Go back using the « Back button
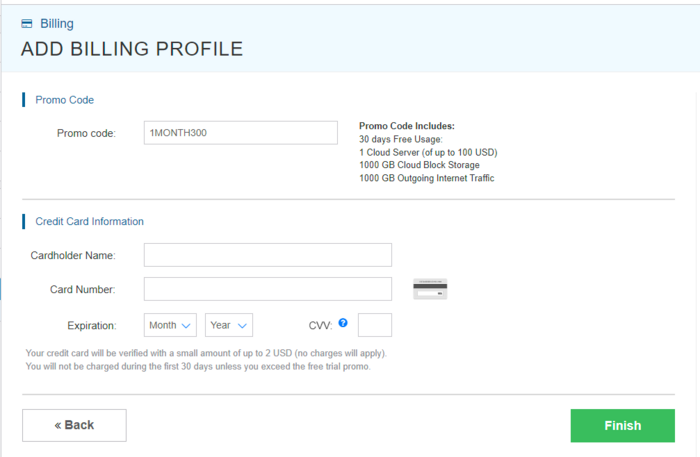Screen dimensions: 700x457 point(74,425)
